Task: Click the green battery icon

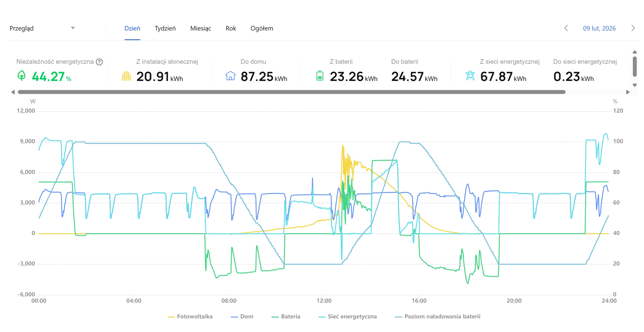Action: point(320,76)
